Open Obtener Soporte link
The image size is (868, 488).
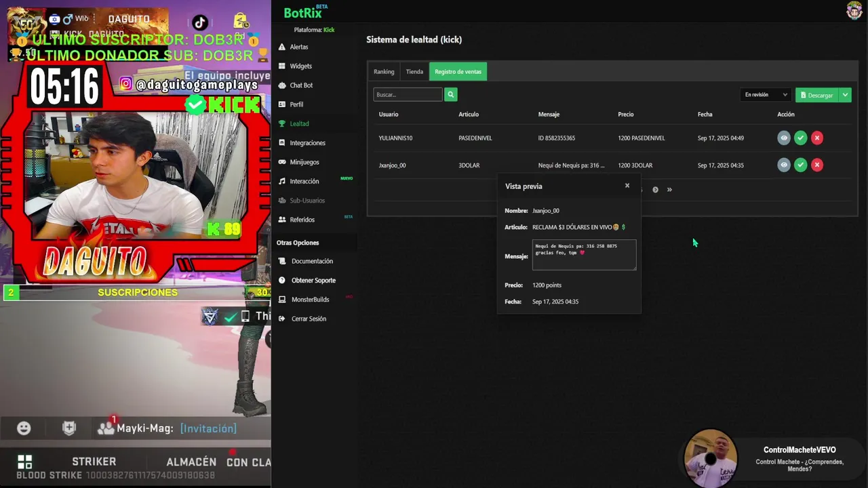[313, 280]
